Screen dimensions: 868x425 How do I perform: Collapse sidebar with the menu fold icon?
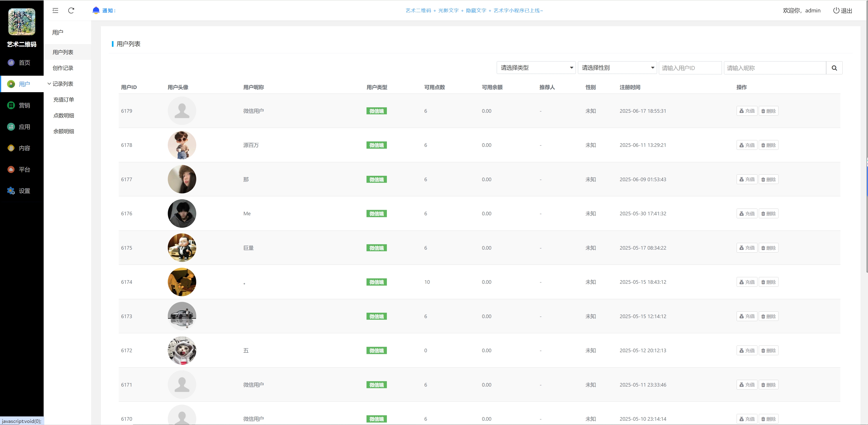click(x=55, y=10)
